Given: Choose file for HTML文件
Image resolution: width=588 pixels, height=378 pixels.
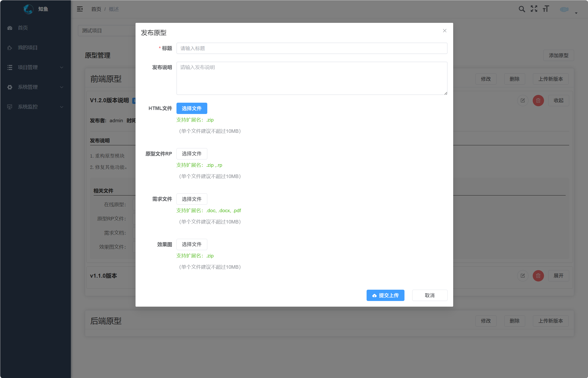Looking at the screenshot, I should pyautogui.click(x=192, y=108).
